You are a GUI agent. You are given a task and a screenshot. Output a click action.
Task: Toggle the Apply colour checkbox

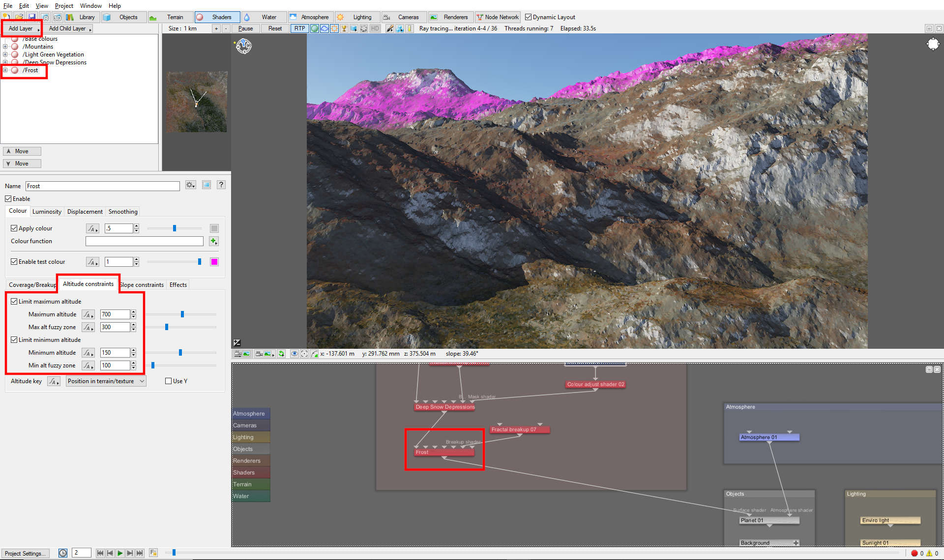pos(14,228)
